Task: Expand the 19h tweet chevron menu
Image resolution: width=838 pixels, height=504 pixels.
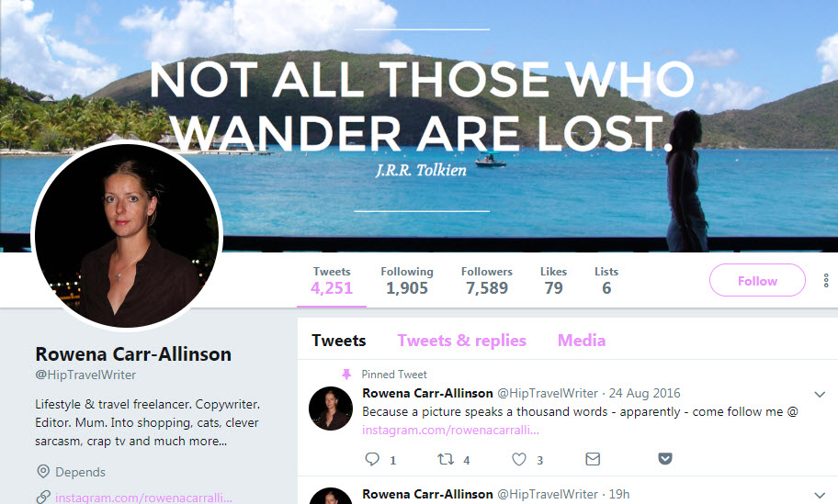Action: click(x=820, y=496)
